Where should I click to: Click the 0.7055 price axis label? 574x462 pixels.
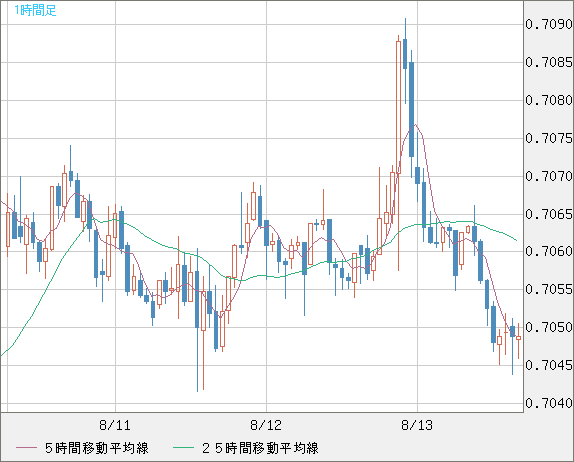click(x=549, y=289)
